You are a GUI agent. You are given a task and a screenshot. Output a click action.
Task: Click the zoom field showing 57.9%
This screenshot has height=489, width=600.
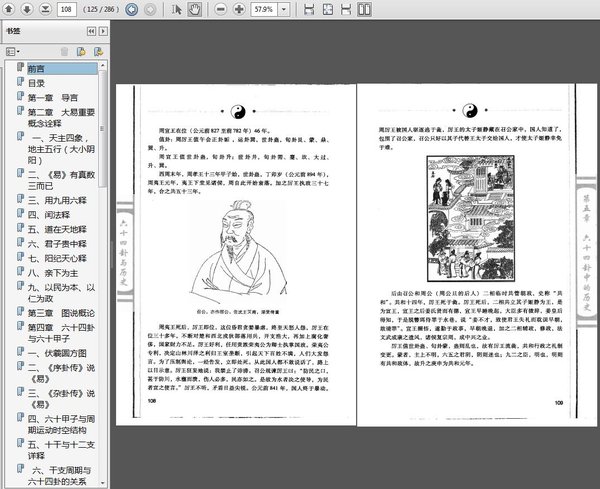(x=264, y=9)
